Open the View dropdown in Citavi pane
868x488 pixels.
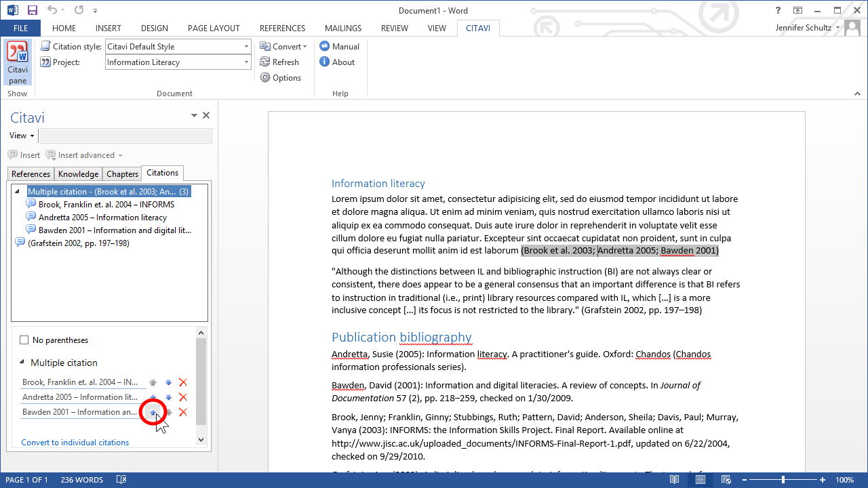point(22,136)
